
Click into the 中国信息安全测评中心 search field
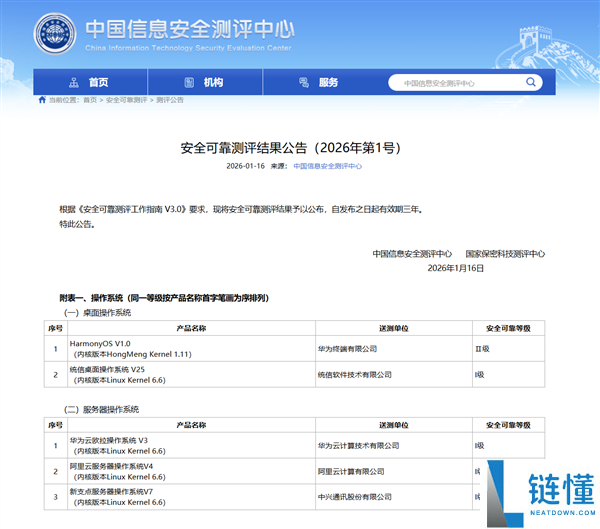pyautogui.click(x=450, y=84)
